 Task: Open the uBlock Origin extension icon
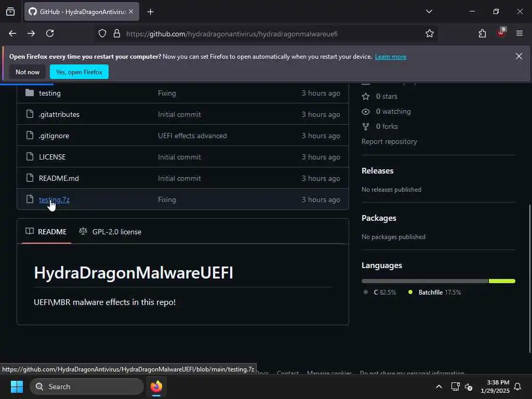(501, 33)
